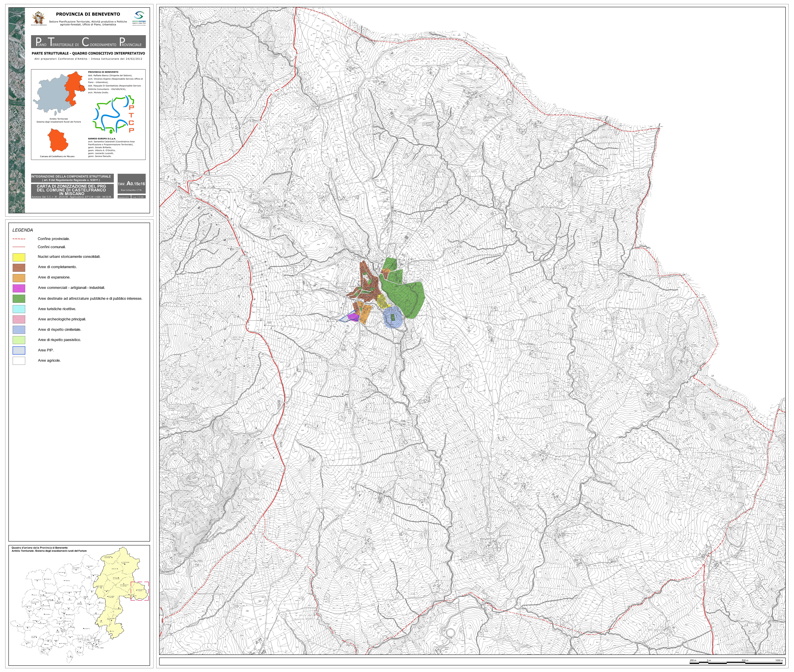794x672 pixels.
Task: Click the 'Confini comunali.' legend label
Action: pos(52,247)
